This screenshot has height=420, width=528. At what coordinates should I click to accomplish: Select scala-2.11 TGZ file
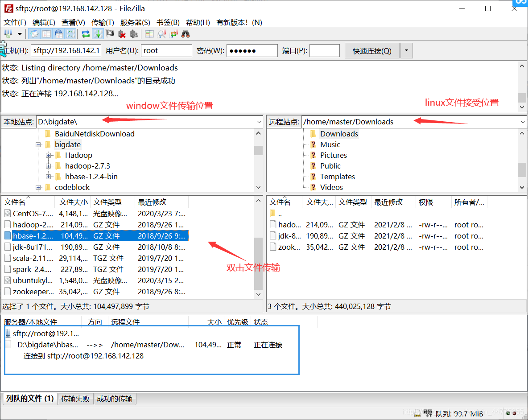[x=95, y=258]
